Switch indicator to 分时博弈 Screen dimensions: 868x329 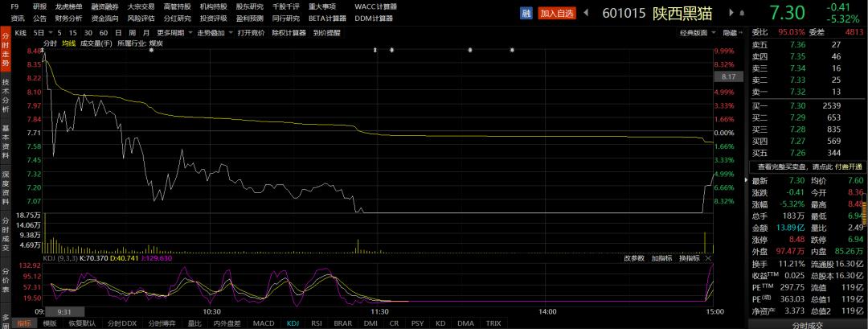click(x=162, y=323)
